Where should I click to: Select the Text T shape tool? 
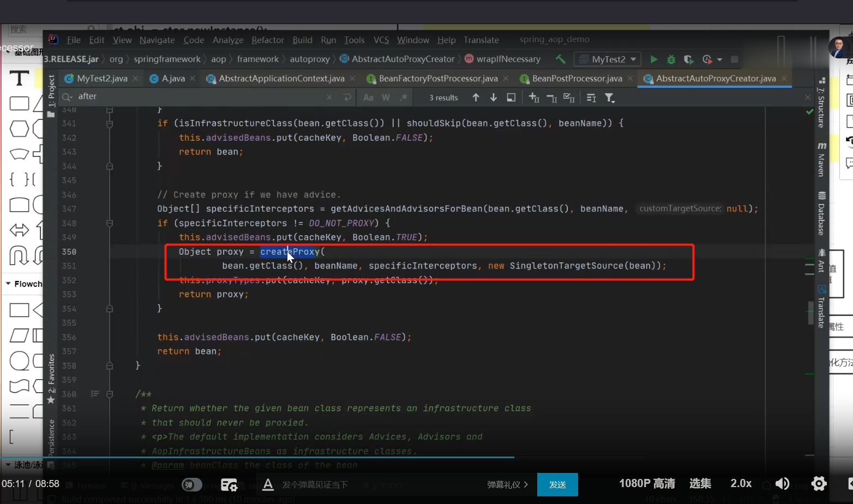pos(19,78)
